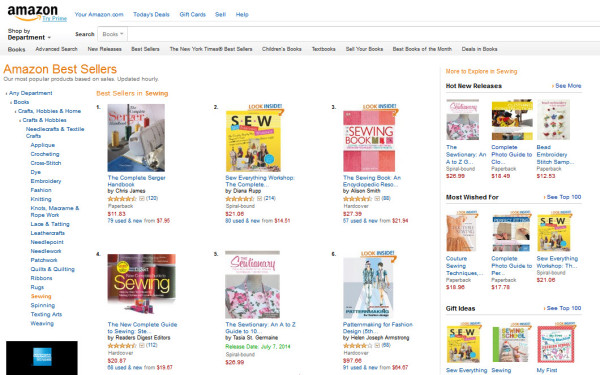Viewport: 600px width, 375px height.
Task: Click Look Inside on Patternmaking for Fashion Design
Action: tap(377, 253)
